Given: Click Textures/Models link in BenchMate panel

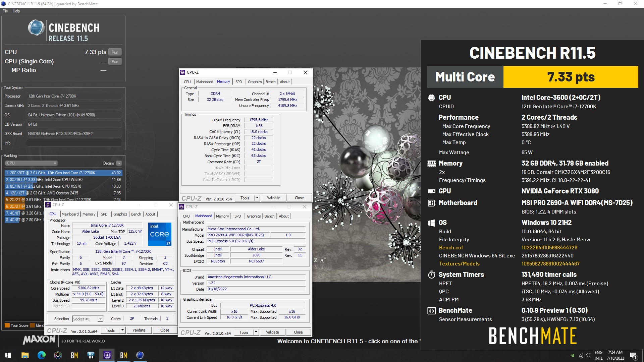Looking at the screenshot, I should tap(459, 264).
